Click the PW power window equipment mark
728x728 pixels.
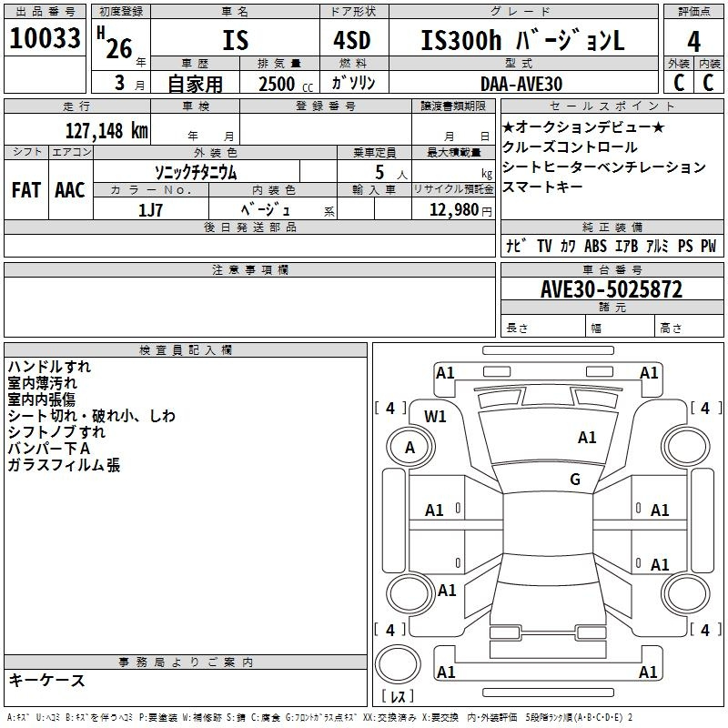coord(708,246)
